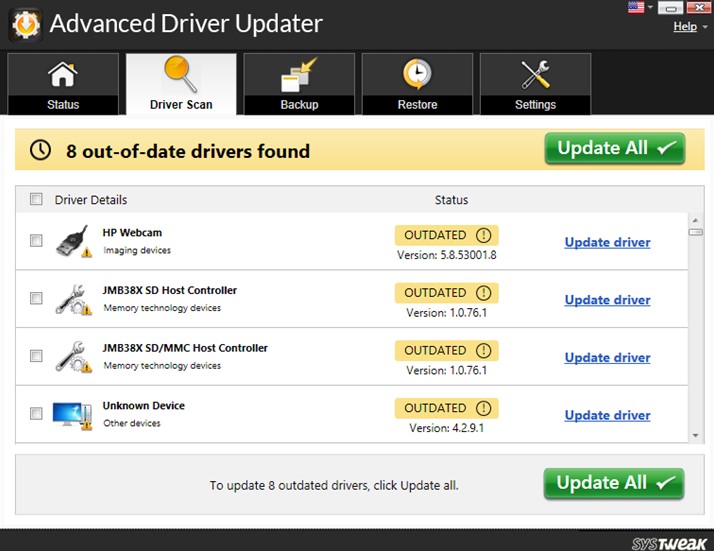Click the HP Webcam driver name
Screen dimensions: 714x551
pyautogui.click(x=132, y=233)
